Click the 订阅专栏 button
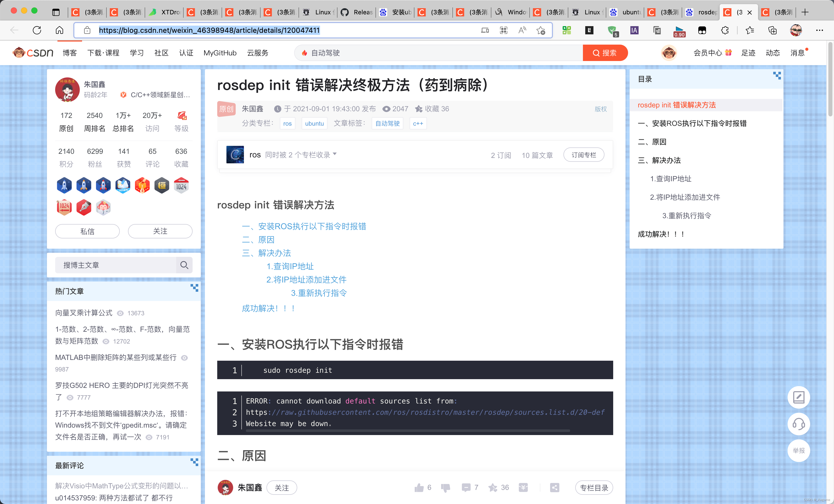 tap(583, 155)
